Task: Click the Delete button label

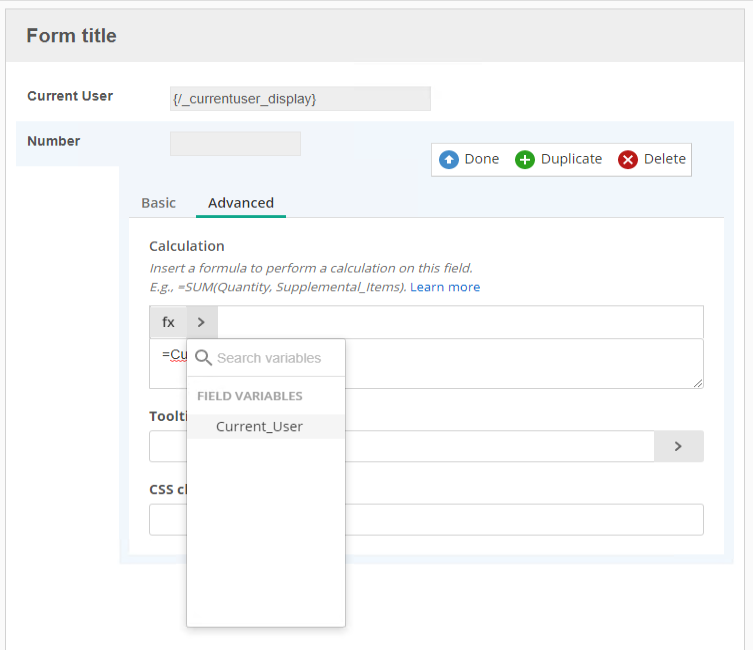Action: [x=664, y=159]
